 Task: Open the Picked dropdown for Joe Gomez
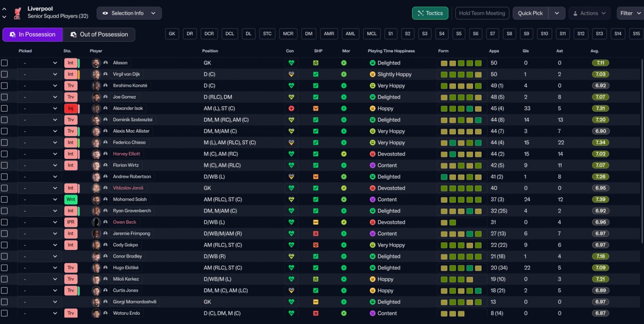[x=39, y=97]
